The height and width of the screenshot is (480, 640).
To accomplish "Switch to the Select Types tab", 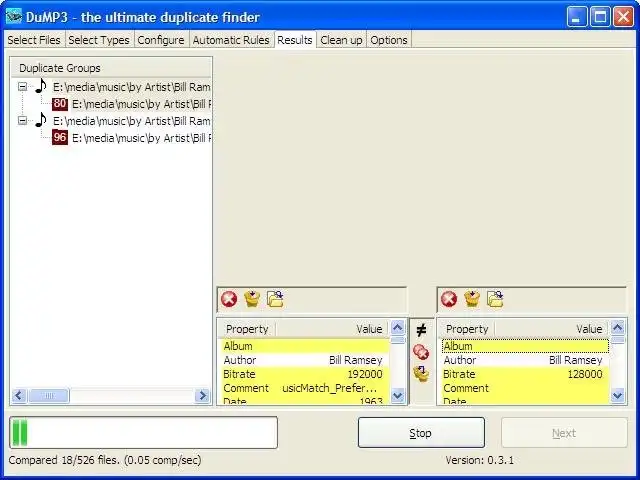I will point(99,40).
